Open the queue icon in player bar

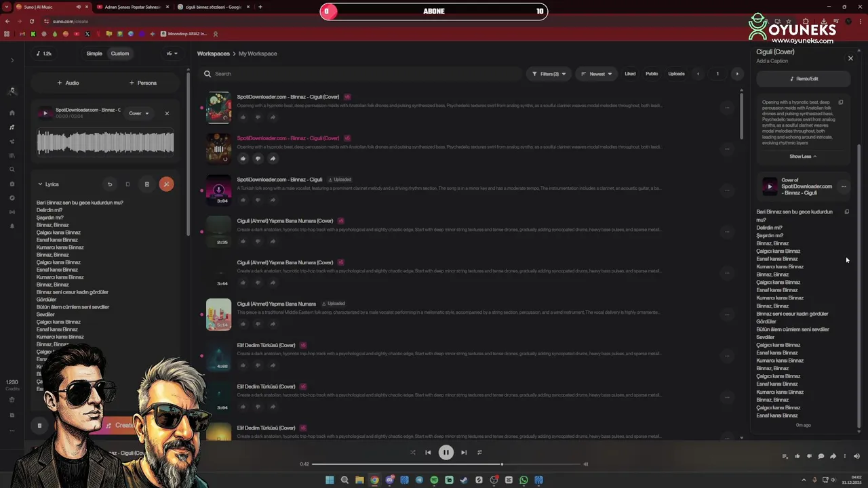(785, 456)
